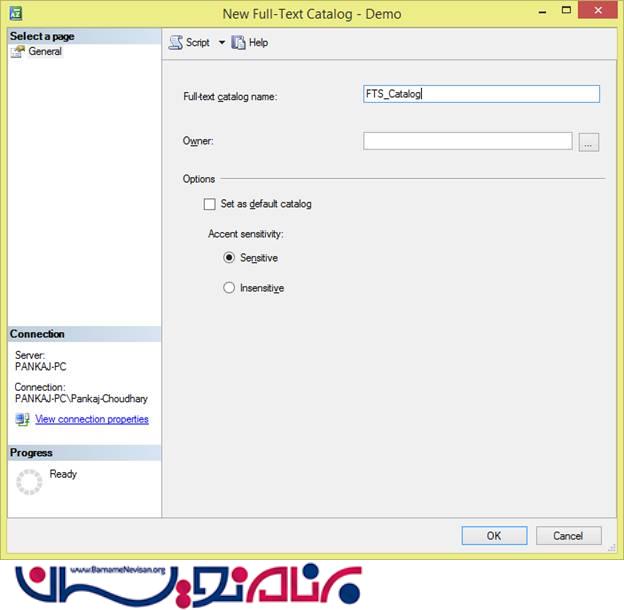
Task: Minimize the New Full-Text Catalog window
Action: [x=542, y=12]
